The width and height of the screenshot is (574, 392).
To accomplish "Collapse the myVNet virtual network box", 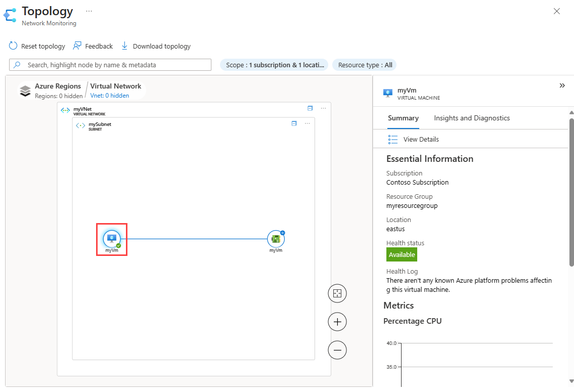I will coord(310,108).
